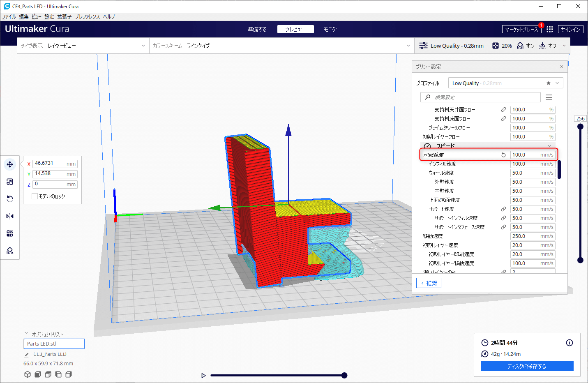Screen dimensions: 588x383
Task: Switch to 3D view camera icon
Action: [x=28, y=374]
